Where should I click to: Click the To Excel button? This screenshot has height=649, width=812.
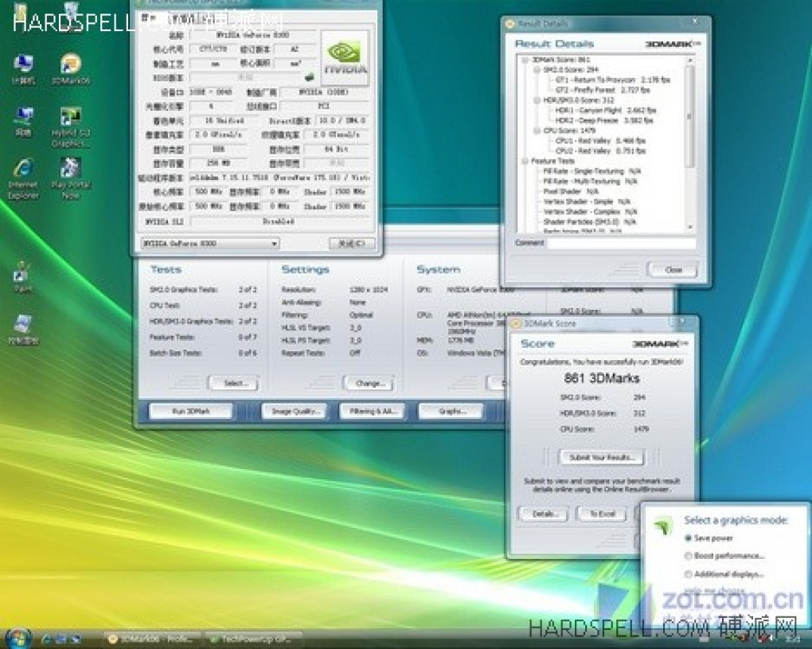(602, 514)
